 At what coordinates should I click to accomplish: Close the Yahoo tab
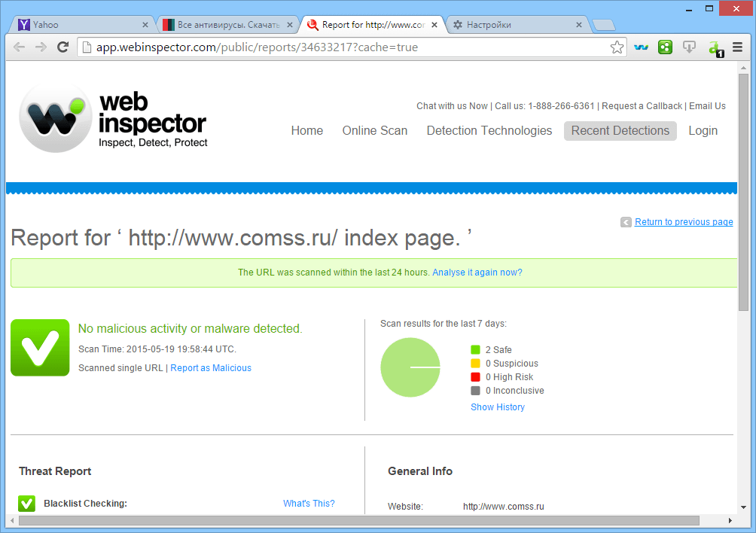[145, 25]
